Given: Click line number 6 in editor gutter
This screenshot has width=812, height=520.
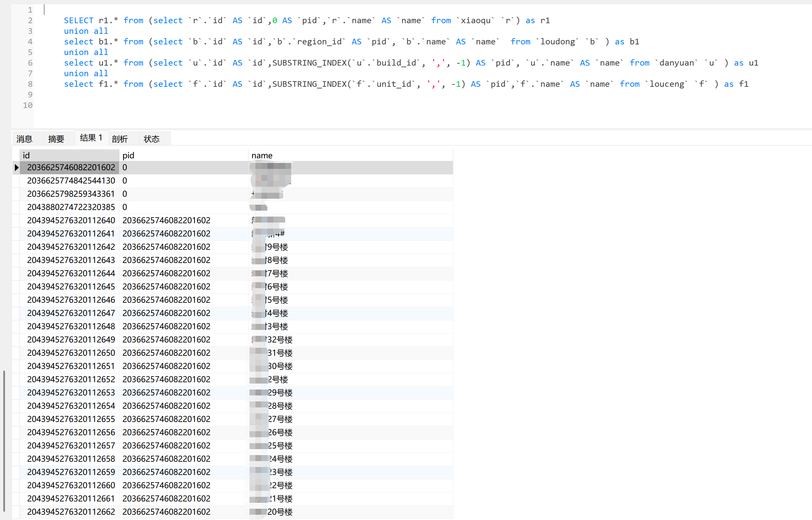Looking at the screenshot, I should pyautogui.click(x=30, y=63).
